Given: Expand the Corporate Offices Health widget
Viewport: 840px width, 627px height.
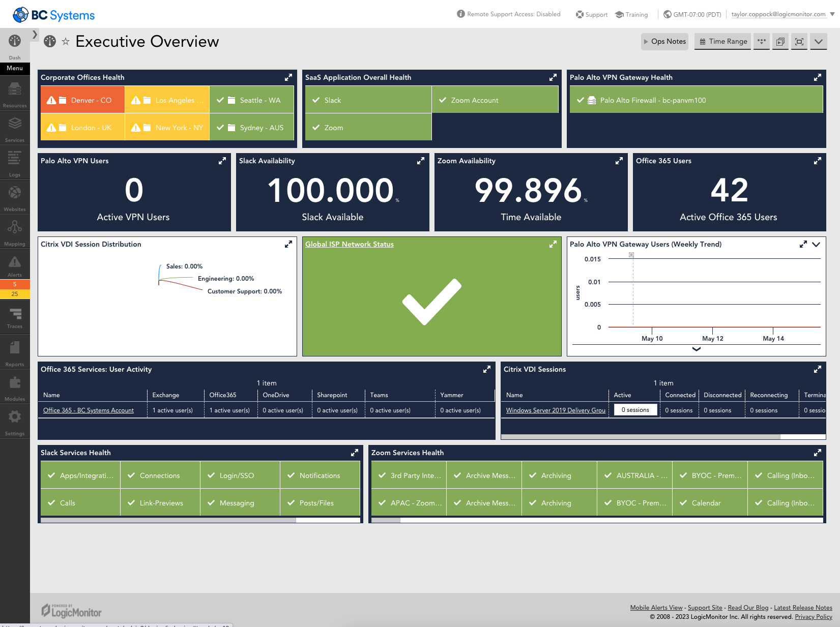Looking at the screenshot, I should click(x=288, y=77).
